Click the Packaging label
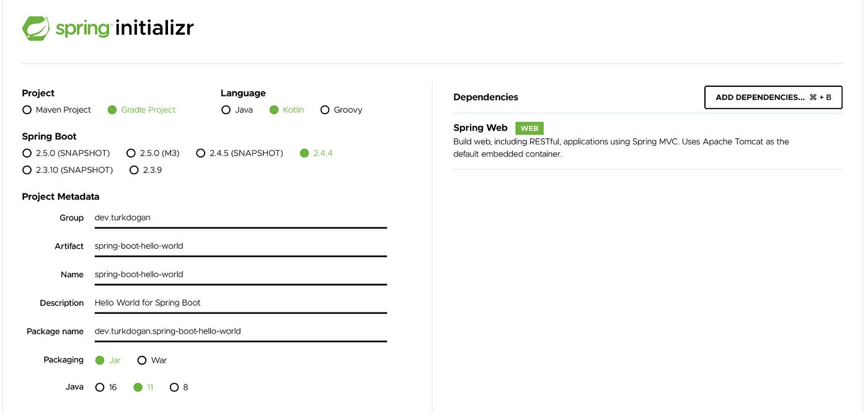 [63, 360]
